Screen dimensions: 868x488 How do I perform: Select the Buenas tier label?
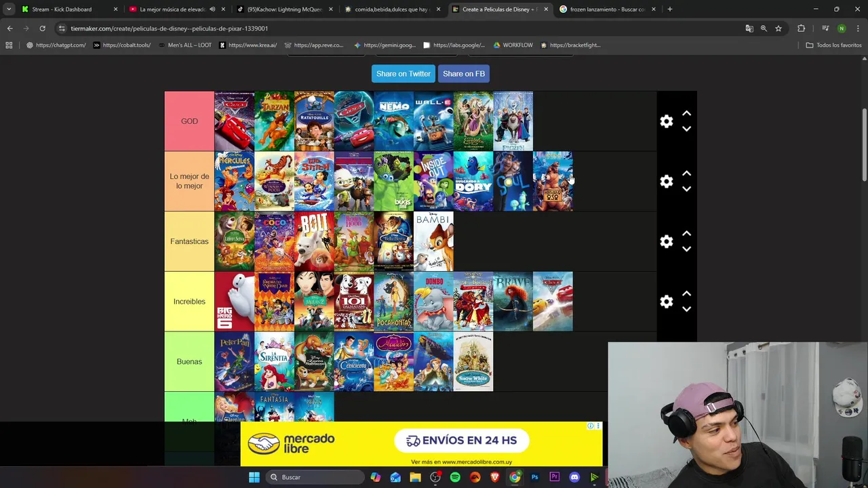click(189, 361)
